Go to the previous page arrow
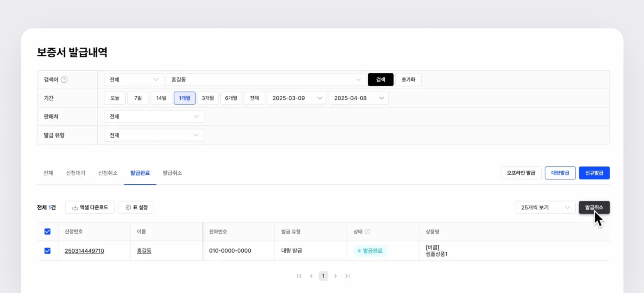This screenshot has height=293, width=644. tap(311, 276)
